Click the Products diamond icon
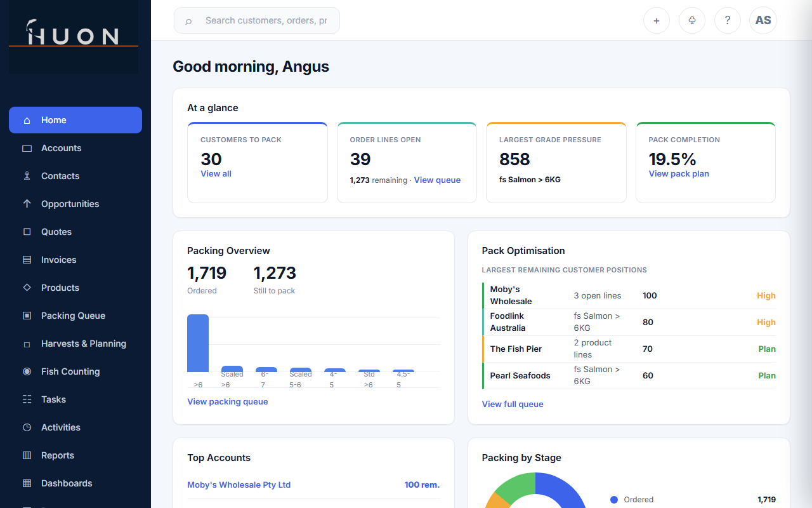The height and width of the screenshot is (508, 812). click(x=27, y=288)
